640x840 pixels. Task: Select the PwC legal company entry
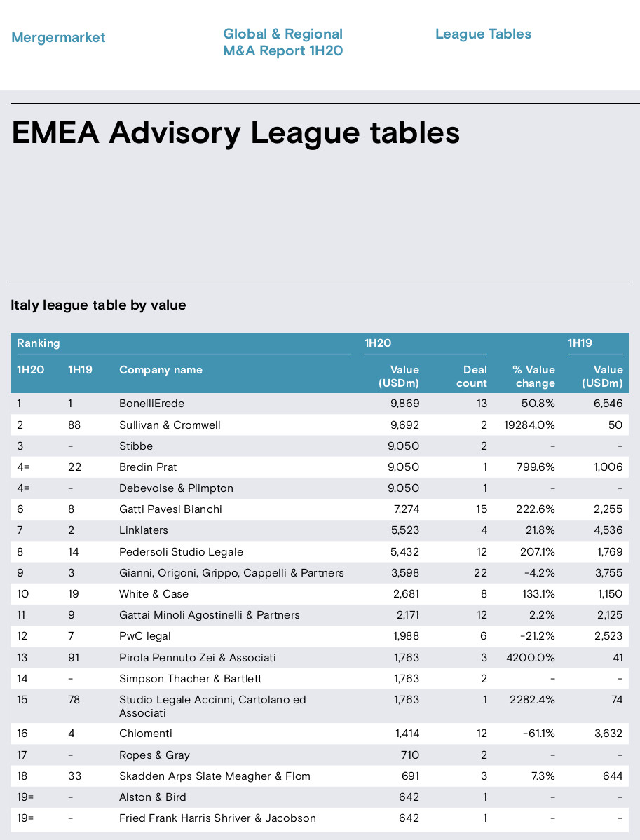click(x=144, y=636)
